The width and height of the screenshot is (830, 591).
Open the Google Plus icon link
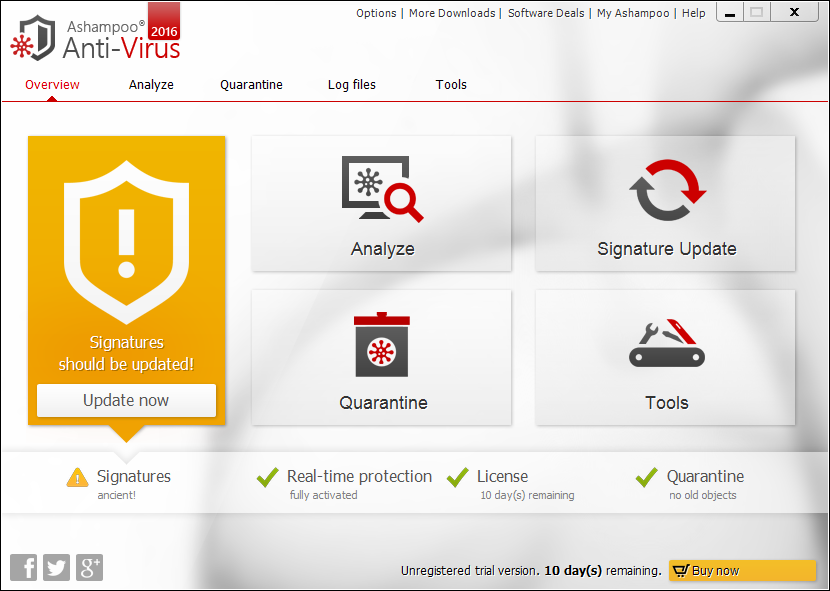point(89,568)
